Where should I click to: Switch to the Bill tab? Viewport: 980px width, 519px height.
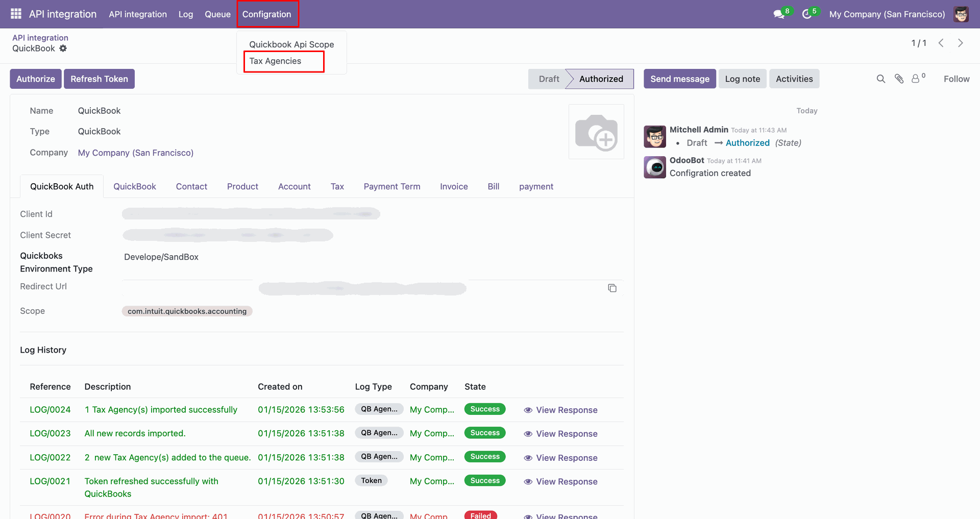tap(494, 187)
